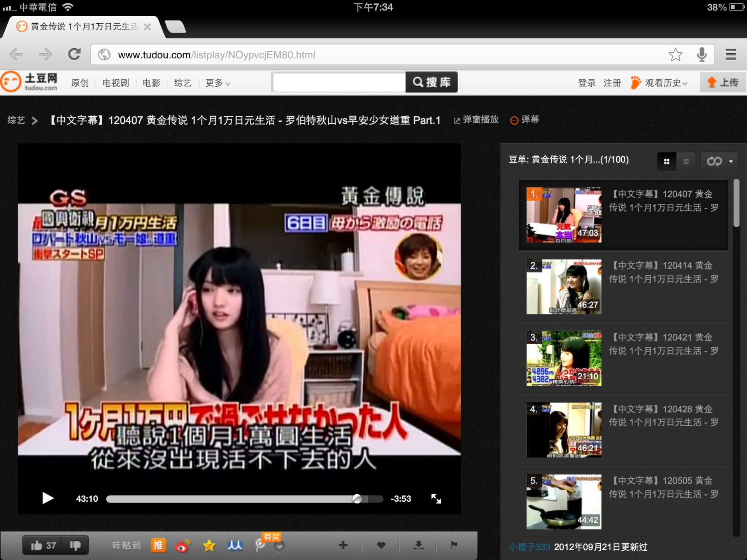This screenshot has width=747, height=560.
Task: Share video to Sina Weibo
Action: (x=183, y=546)
